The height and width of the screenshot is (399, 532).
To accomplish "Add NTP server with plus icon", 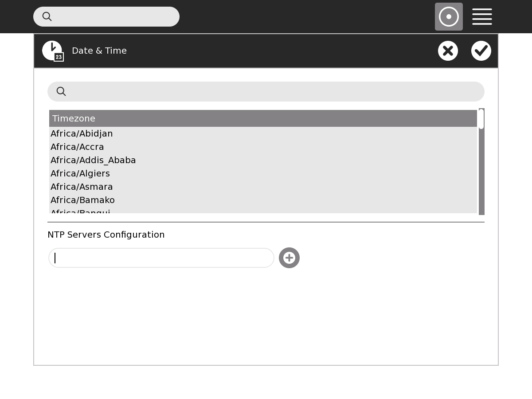I will pos(289,258).
